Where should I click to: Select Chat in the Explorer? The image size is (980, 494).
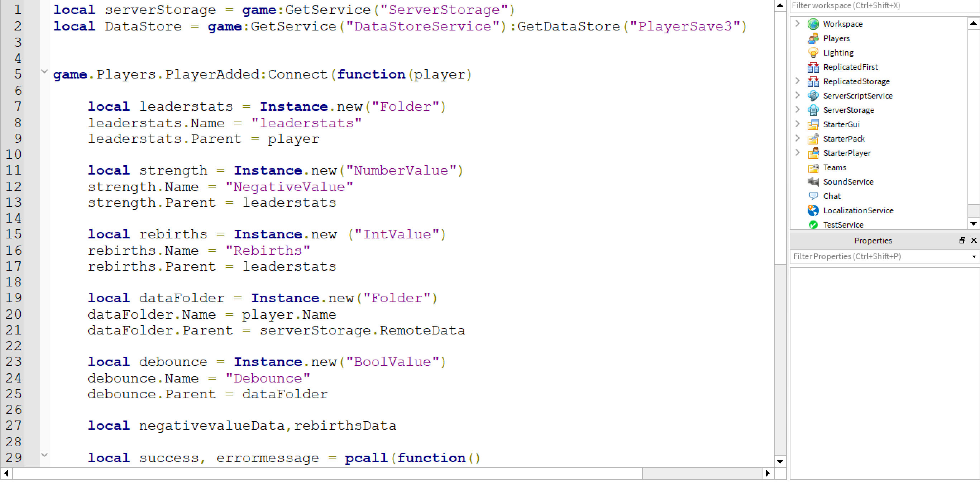click(x=832, y=196)
